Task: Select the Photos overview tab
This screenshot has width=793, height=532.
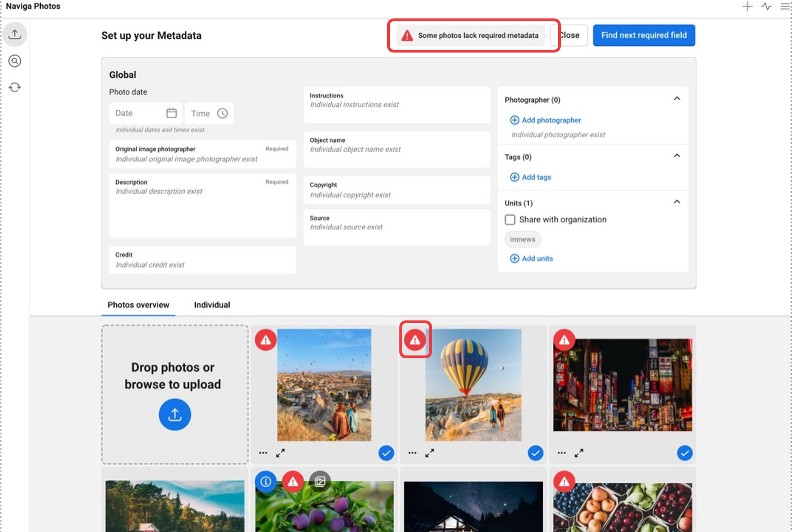Action: coord(138,305)
